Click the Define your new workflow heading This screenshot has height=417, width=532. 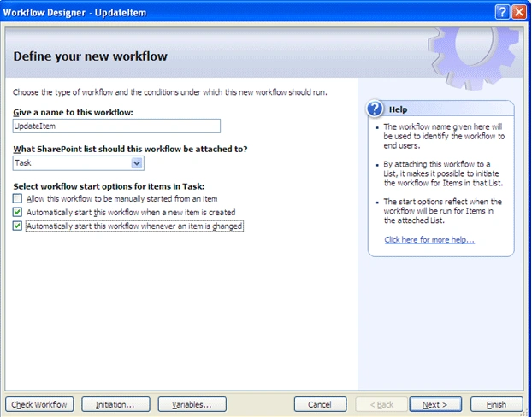91,56
